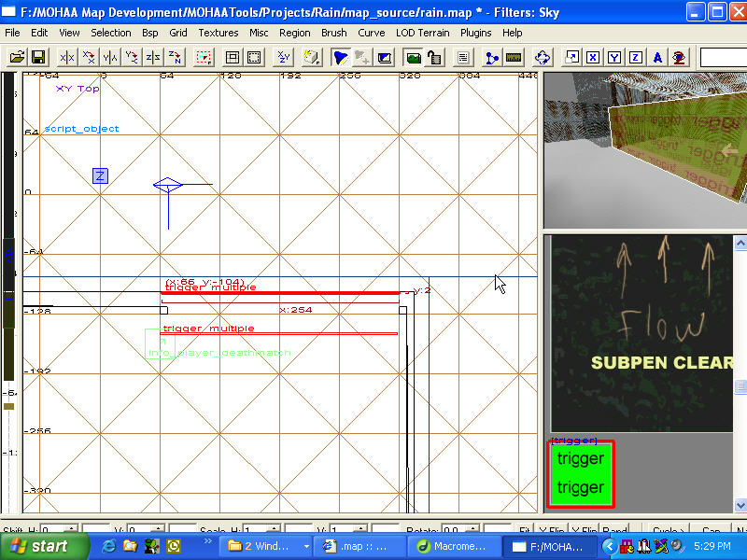Open the Textures menu
The height and width of the screenshot is (560, 747).
[218, 33]
